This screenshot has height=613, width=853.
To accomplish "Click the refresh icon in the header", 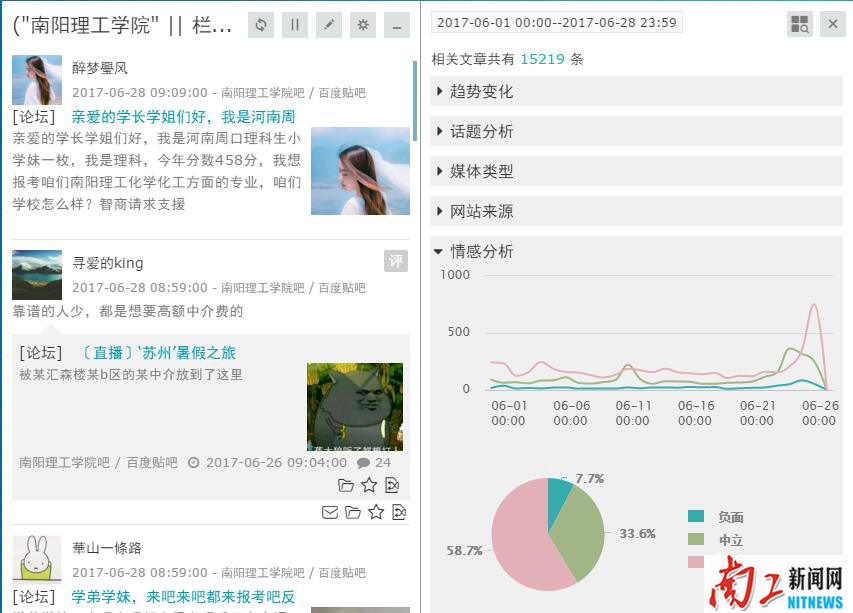I will point(261,25).
